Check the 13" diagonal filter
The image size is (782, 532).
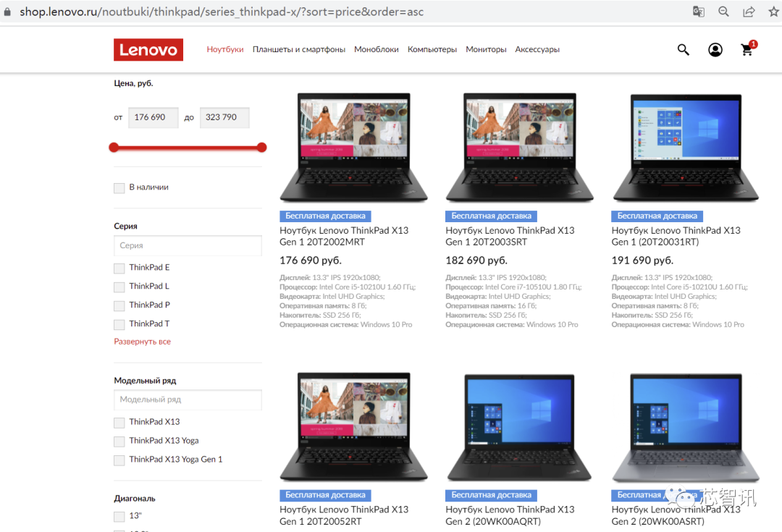pyautogui.click(x=119, y=517)
